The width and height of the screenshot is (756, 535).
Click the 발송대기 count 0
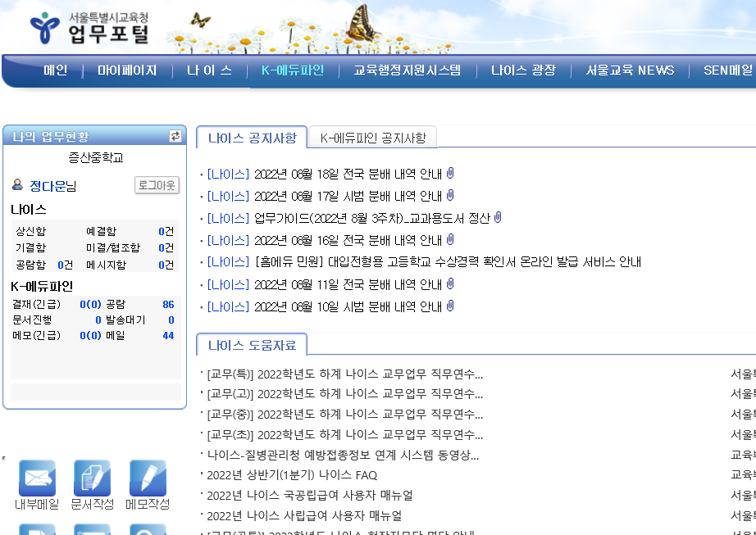pyautogui.click(x=171, y=320)
